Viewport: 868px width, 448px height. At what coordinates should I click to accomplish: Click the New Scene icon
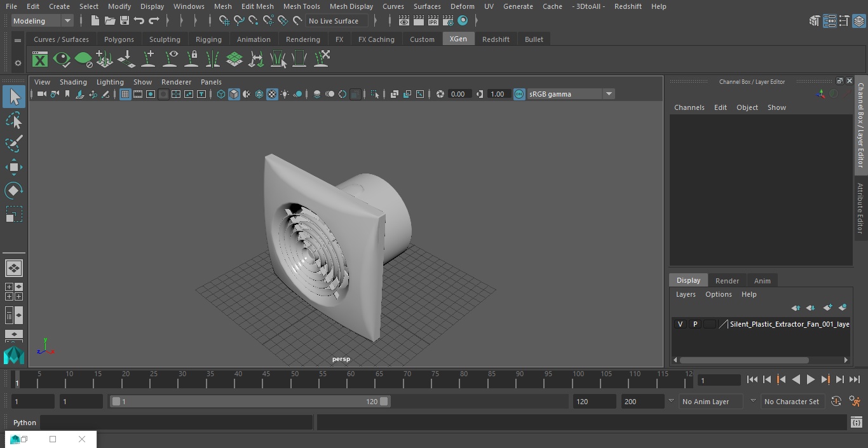click(x=95, y=21)
